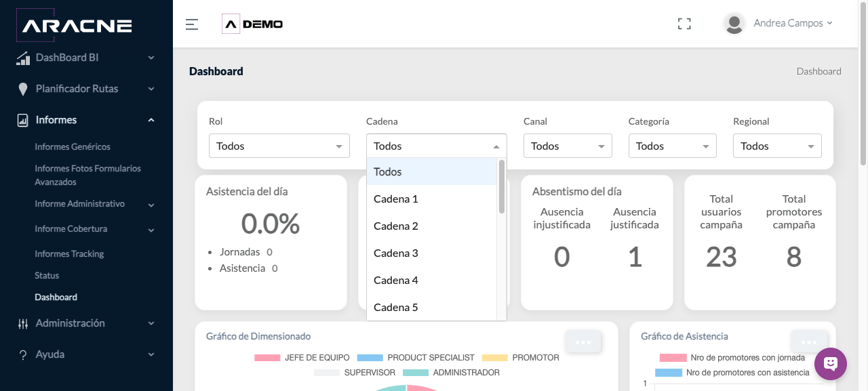Click page vertical scrollbar
The width and height of the screenshot is (868, 391).
[x=863, y=83]
